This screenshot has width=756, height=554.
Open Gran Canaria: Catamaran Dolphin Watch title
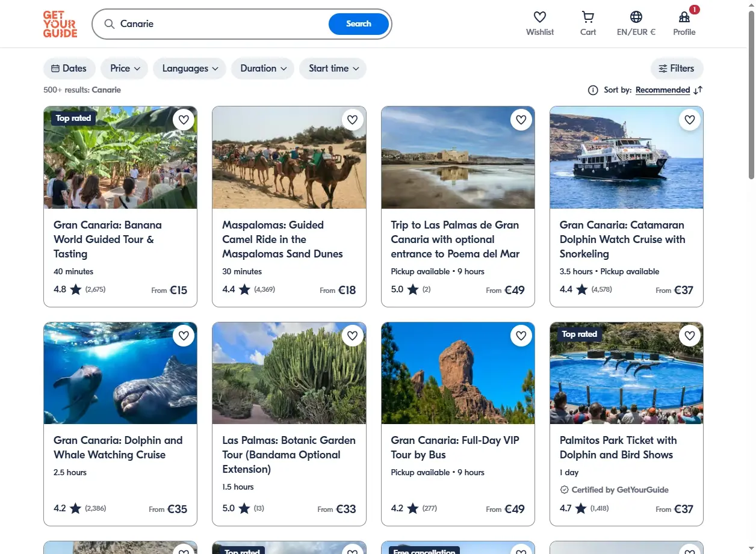622,239
